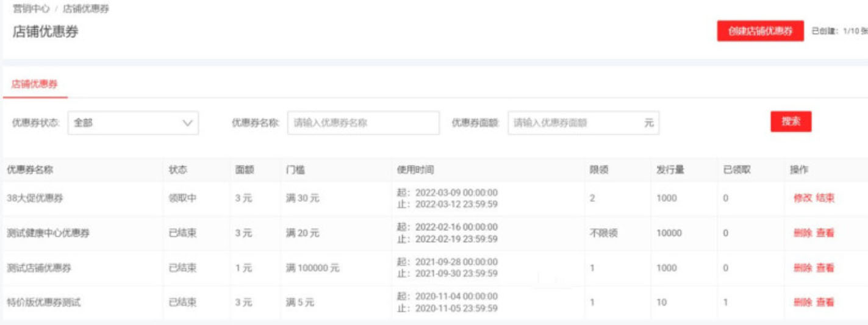Click the 满 5 元 threshold cell

299,302
